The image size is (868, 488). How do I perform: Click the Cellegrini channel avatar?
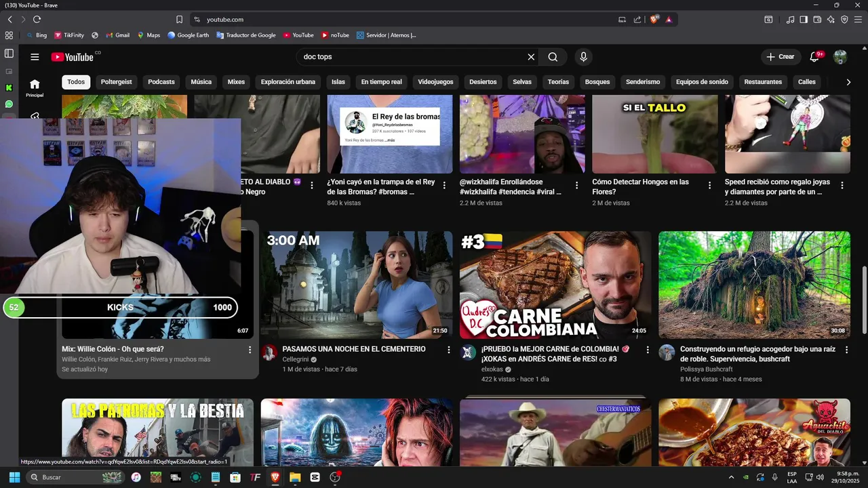coord(269,352)
